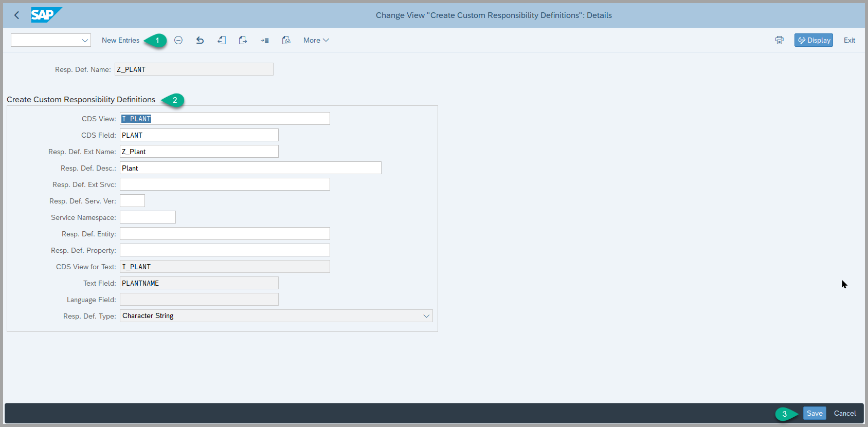Open the command field dropdown

85,41
